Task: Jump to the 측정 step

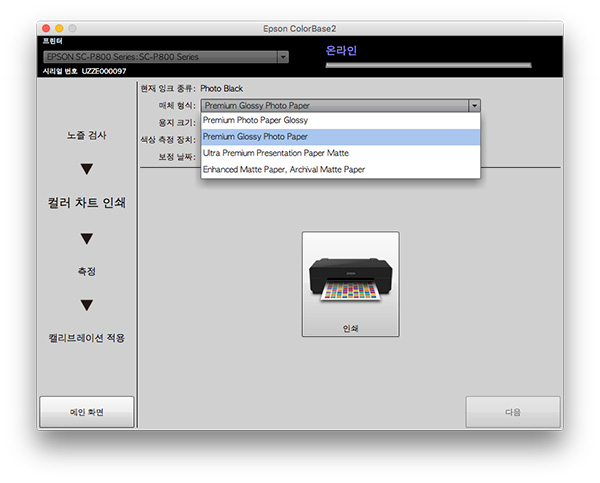Action: pyautogui.click(x=86, y=271)
